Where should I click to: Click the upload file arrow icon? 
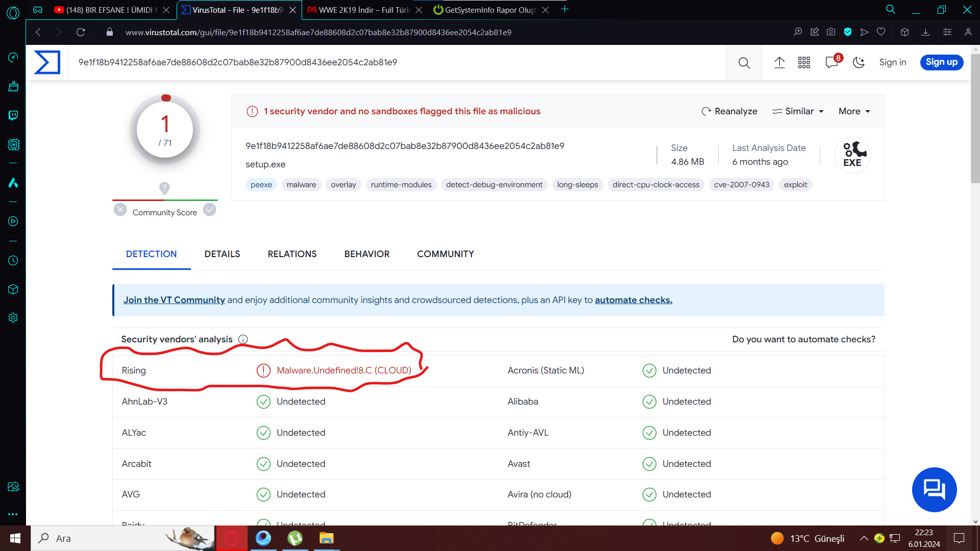point(779,63)
